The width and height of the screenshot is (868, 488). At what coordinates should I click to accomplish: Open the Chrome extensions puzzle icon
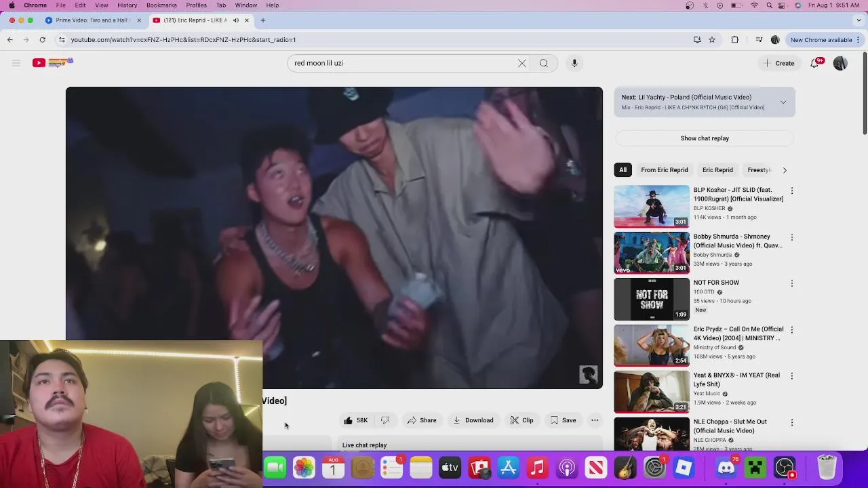pyautogui.click(x=735, y=40)
